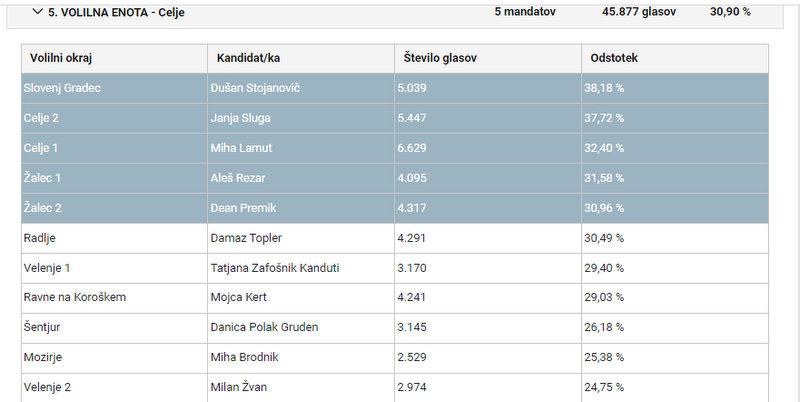
Task: Click the Kandidat/ka column header
Action: click(248, 59)
